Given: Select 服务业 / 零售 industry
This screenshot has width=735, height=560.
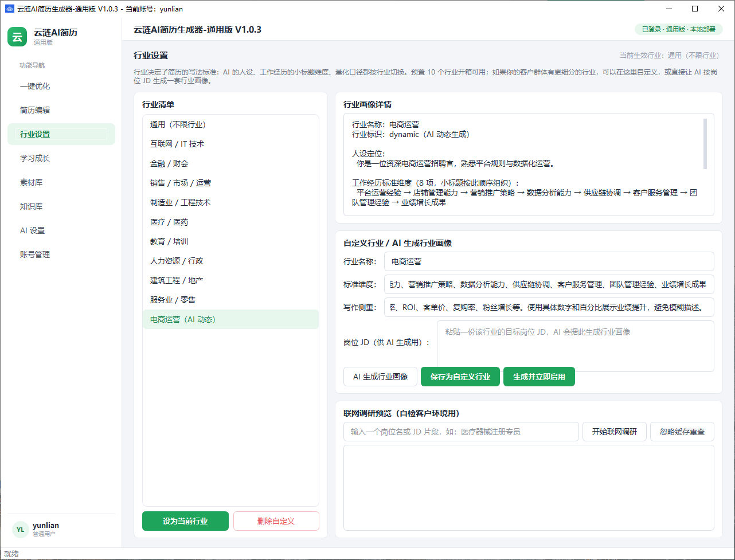Looking at the screenshot, I should pyautogui.click(x=230, y=300).
